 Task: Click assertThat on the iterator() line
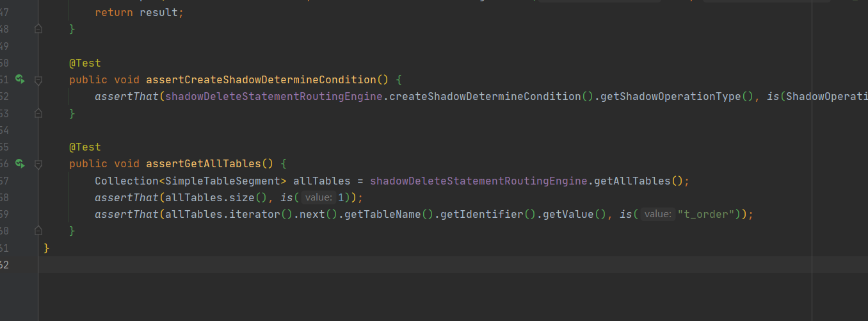127,214
